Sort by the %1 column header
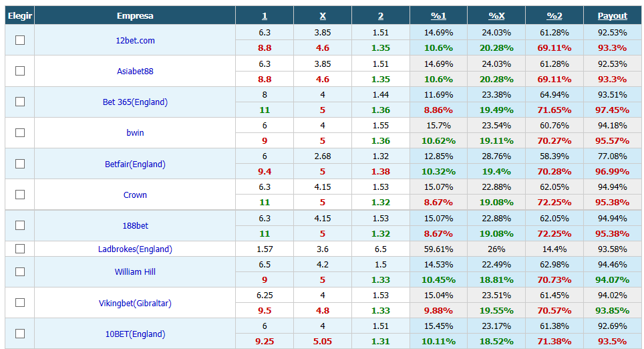Screen dimensions: 644x349 coord(438,15)
